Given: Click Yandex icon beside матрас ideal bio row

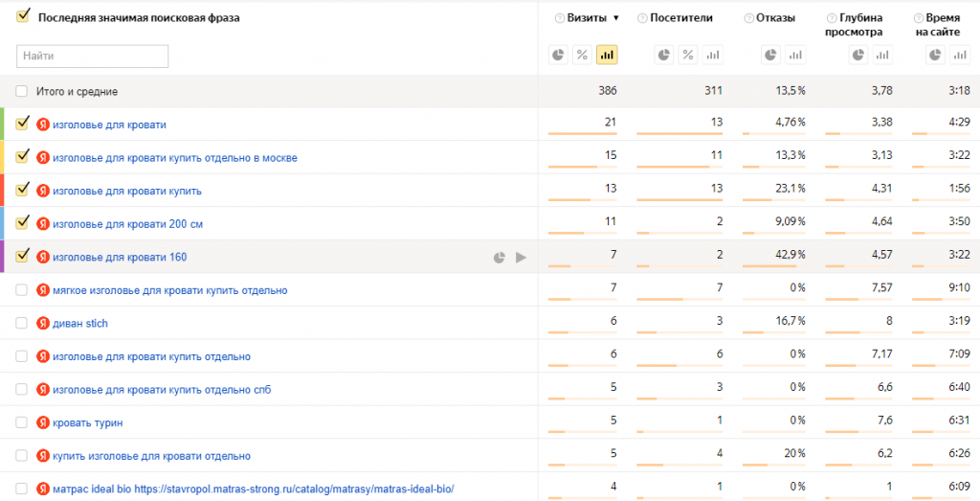Looking at the screenshot, I should (42, 490).
